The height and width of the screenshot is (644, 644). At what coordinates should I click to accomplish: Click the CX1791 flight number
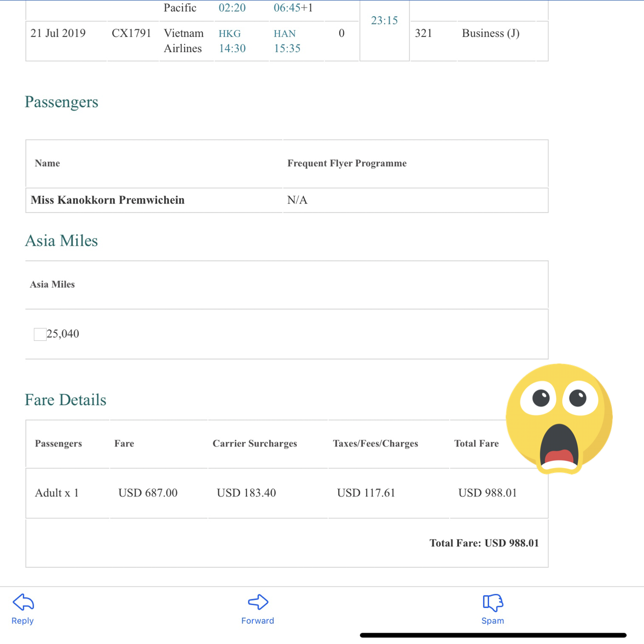point(131,33)
